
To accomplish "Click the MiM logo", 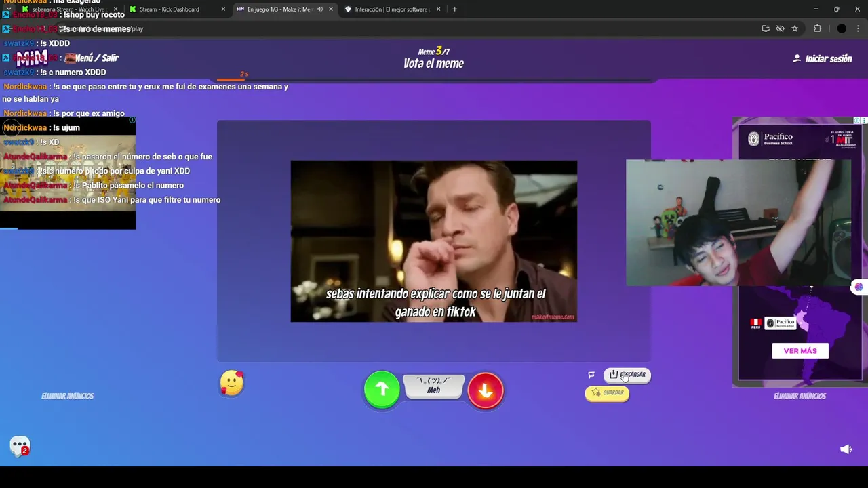I will [x=32, y=58].
